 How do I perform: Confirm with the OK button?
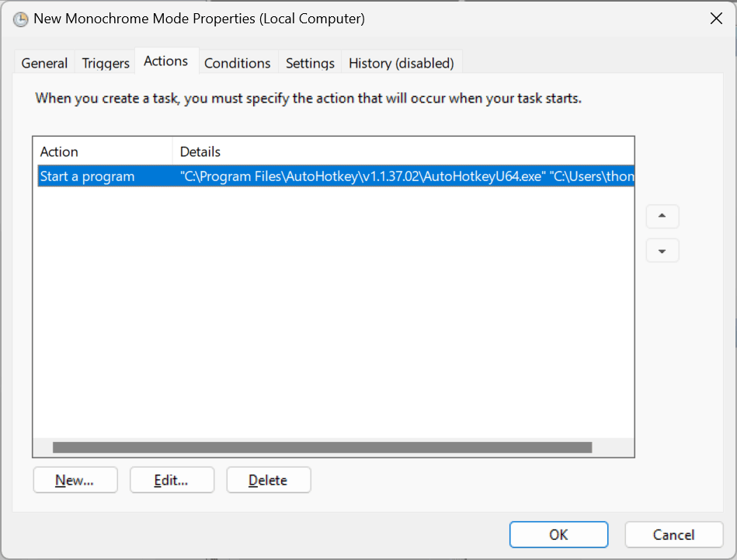(x=558, y=534)
